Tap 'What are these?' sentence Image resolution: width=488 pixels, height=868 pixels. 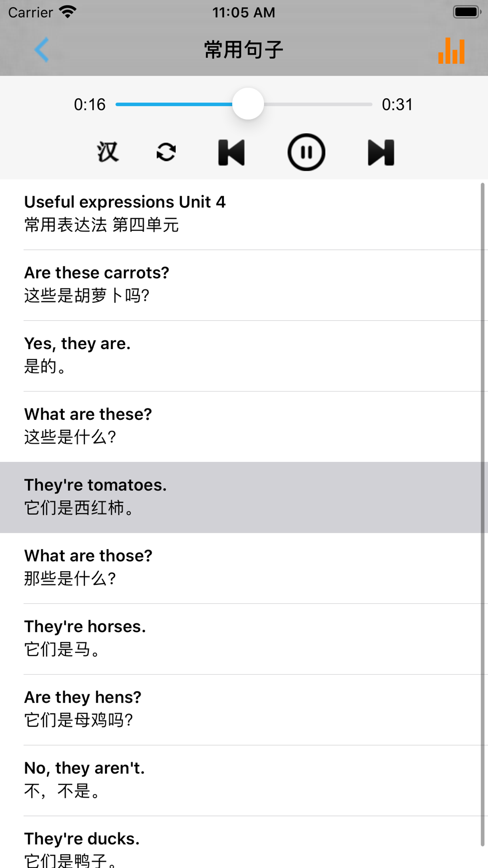coord(244,427)
